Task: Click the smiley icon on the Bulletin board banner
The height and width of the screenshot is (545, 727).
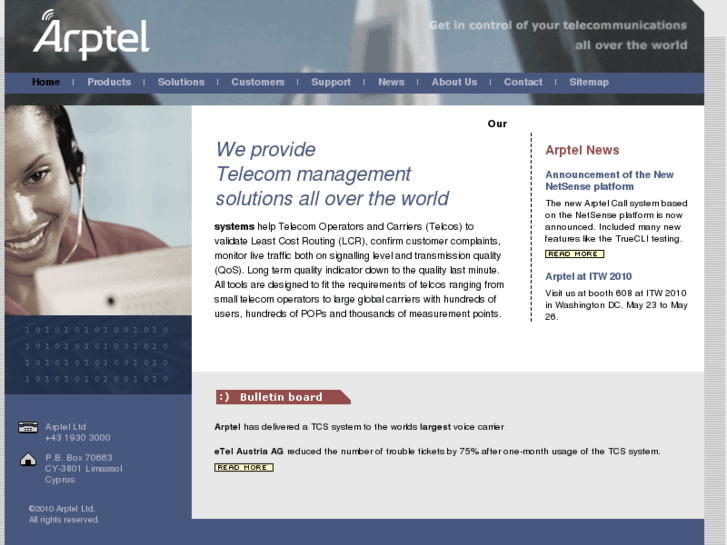Action: (224, 397)
